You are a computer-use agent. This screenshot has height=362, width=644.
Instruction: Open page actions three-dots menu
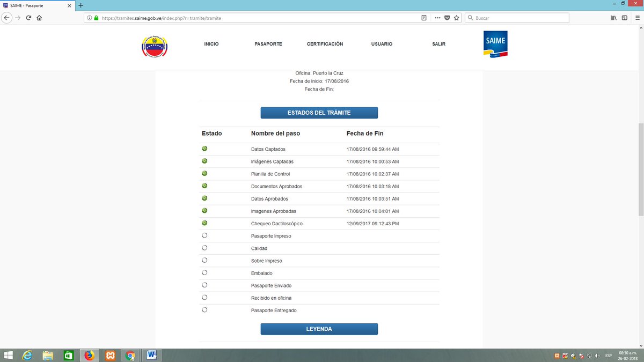click(437, 18)
